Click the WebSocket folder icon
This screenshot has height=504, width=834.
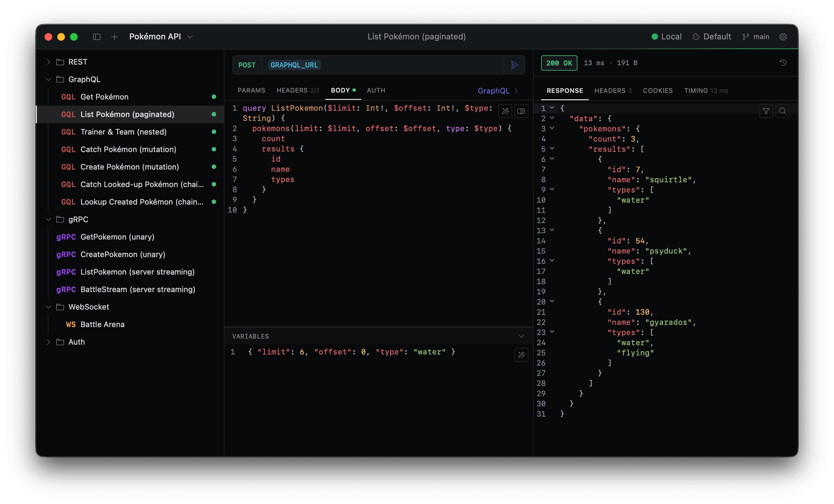60,307
